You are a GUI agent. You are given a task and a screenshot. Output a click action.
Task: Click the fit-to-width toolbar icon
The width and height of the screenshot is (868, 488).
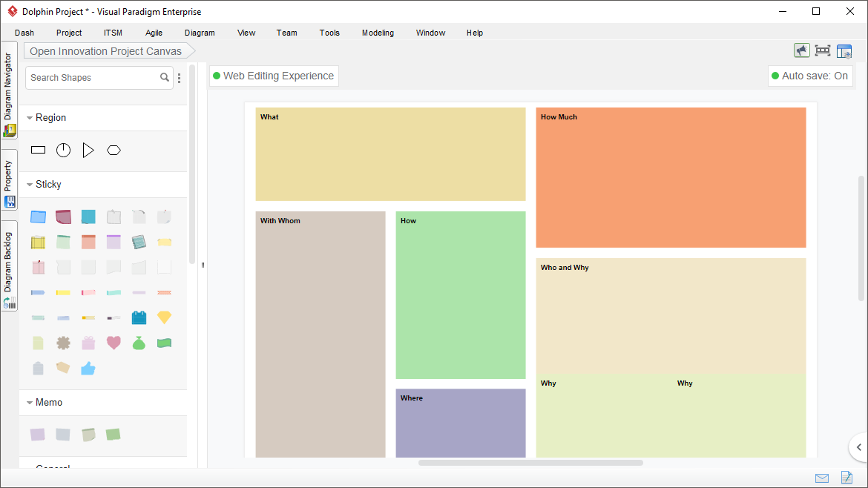pos(823,51)
